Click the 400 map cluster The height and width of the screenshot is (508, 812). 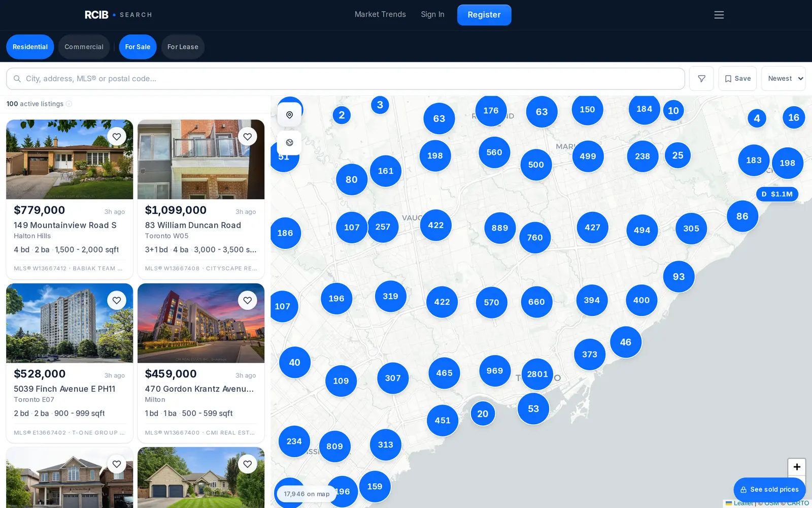point(641,301)
